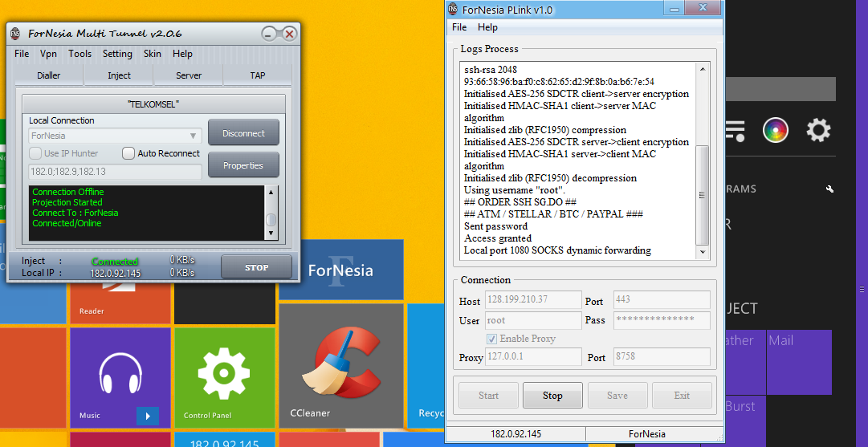The height and width of the screenshot is (447, 868).
Task: Click the Exit button in PLink
Action: [x=682, y=395]
